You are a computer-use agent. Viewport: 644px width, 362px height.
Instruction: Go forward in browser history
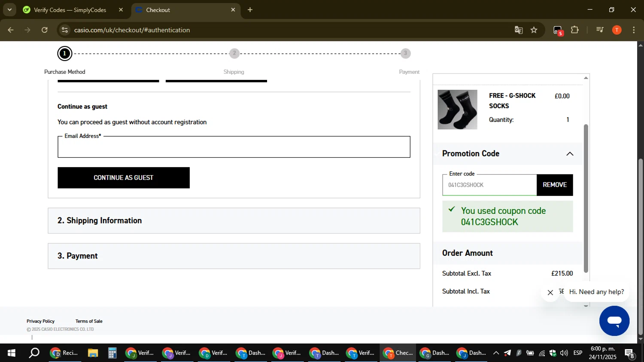tap(27, 30)
